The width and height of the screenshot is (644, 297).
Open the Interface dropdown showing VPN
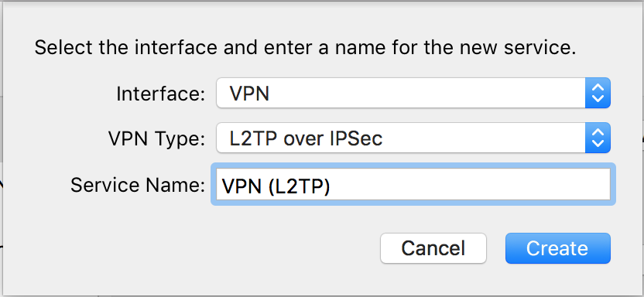coord(413,93)
